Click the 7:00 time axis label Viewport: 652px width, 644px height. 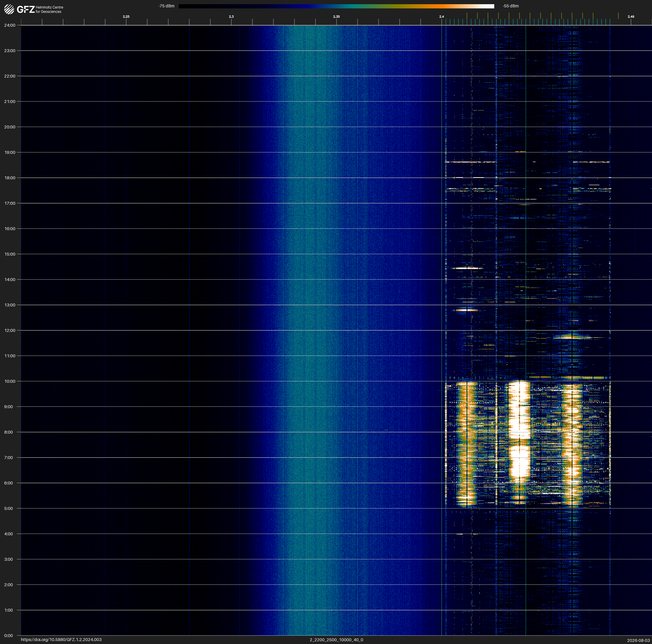[x=8, y=458]
